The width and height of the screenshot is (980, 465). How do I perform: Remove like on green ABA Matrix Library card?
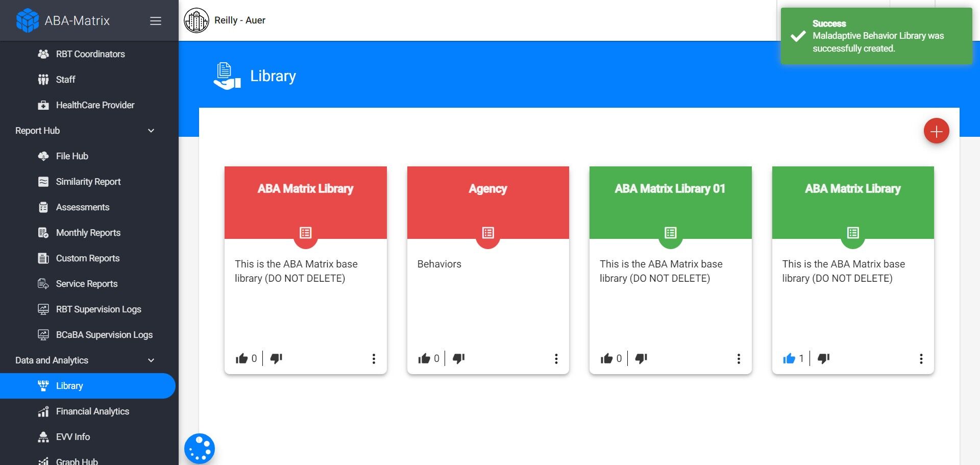(x=789, y=358)
